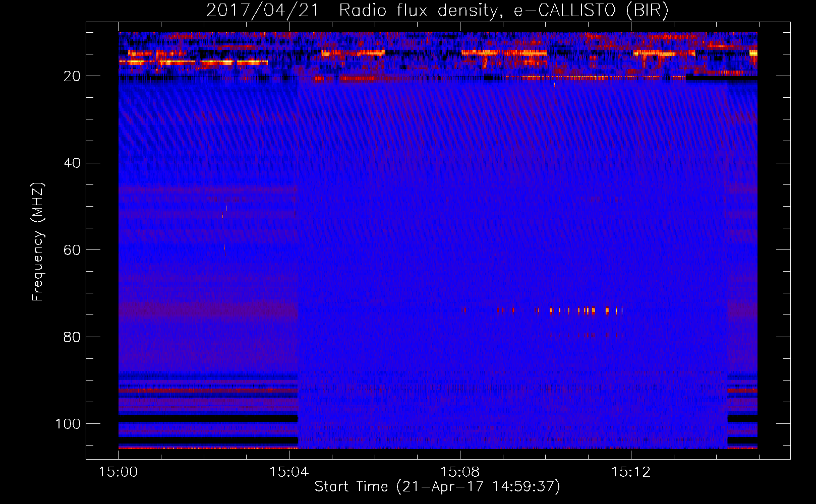This screenshot has height=504, width=816.
Task: Click the 60 MHz frequency tick label
Action: 72,250
